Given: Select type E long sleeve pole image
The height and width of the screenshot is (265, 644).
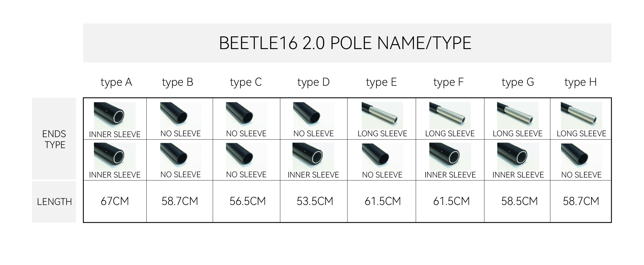Looking at the screenshot, I should click(382, 115).
